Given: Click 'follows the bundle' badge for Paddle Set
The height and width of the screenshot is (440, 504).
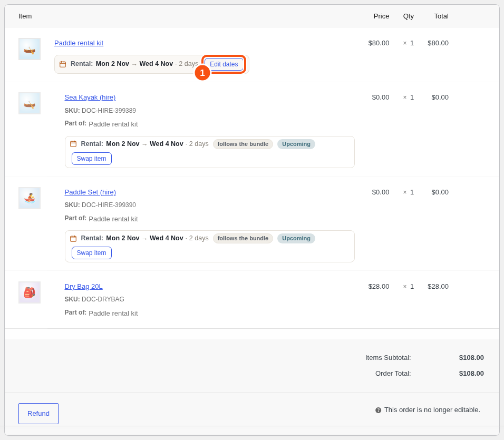Looking at the screenshot, I should click(243, 239).
